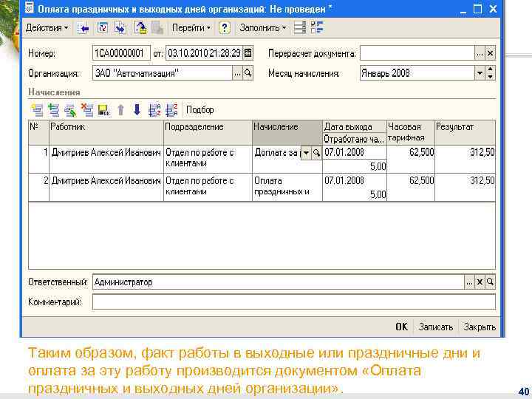The width and height of the screenshot is (532, 399).
Task: Click the blue left-arrow list icon after Действия
Action: [x=83, y=28]
